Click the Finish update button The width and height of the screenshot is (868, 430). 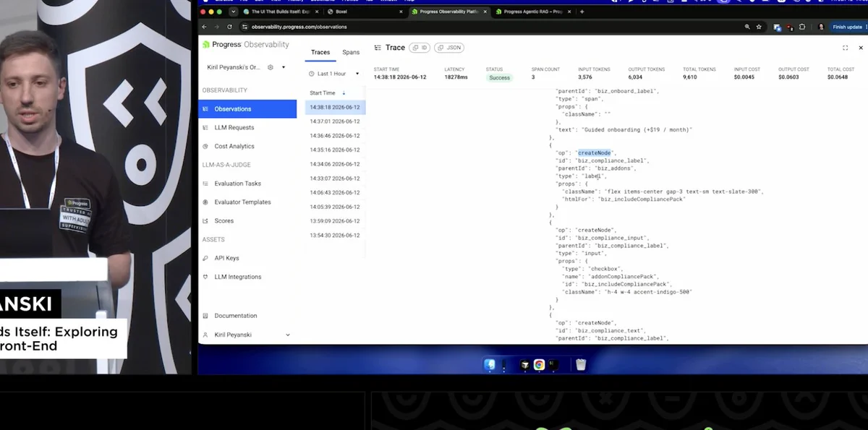(x=847, y=27)
